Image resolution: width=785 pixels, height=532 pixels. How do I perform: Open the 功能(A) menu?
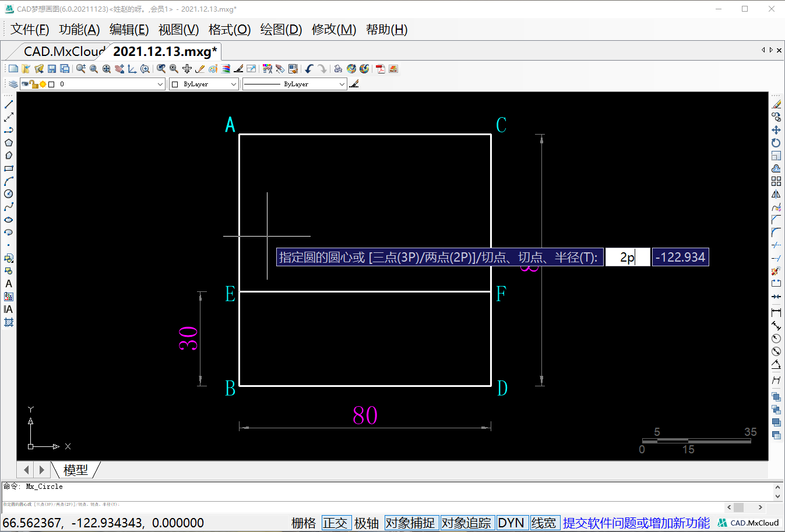(x=79, y=29)
